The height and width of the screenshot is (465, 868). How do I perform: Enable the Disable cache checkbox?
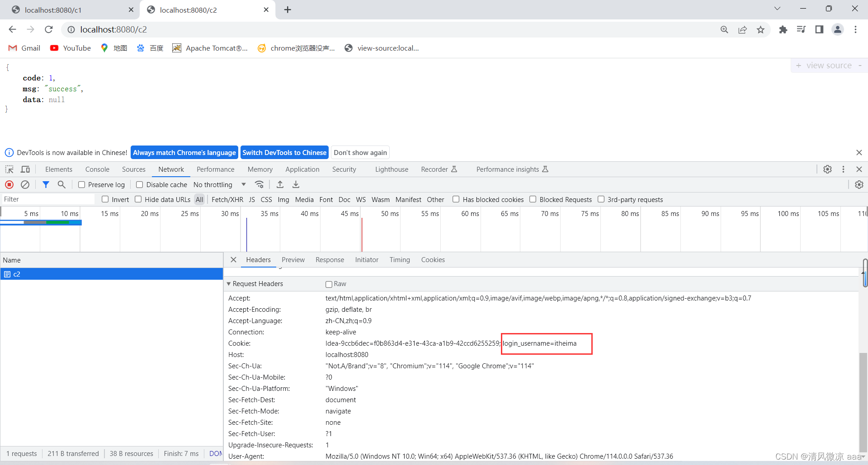click(x=140, y=184)
